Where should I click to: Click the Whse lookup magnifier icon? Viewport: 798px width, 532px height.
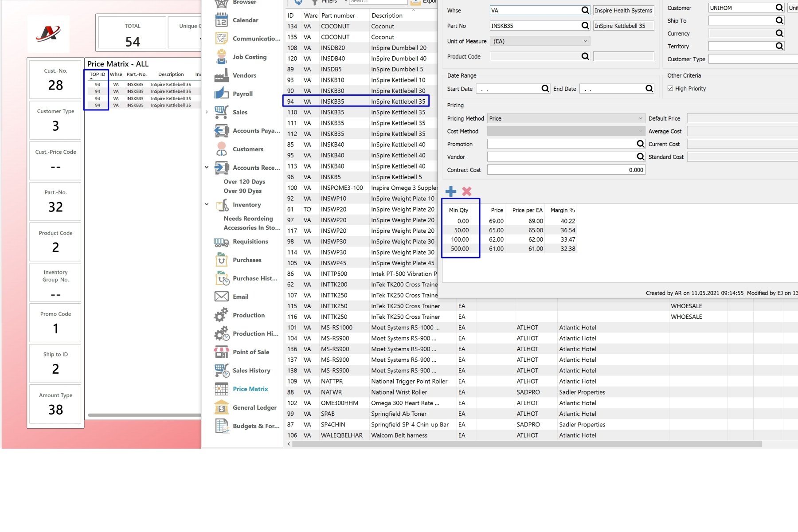[x=585, y=10]
